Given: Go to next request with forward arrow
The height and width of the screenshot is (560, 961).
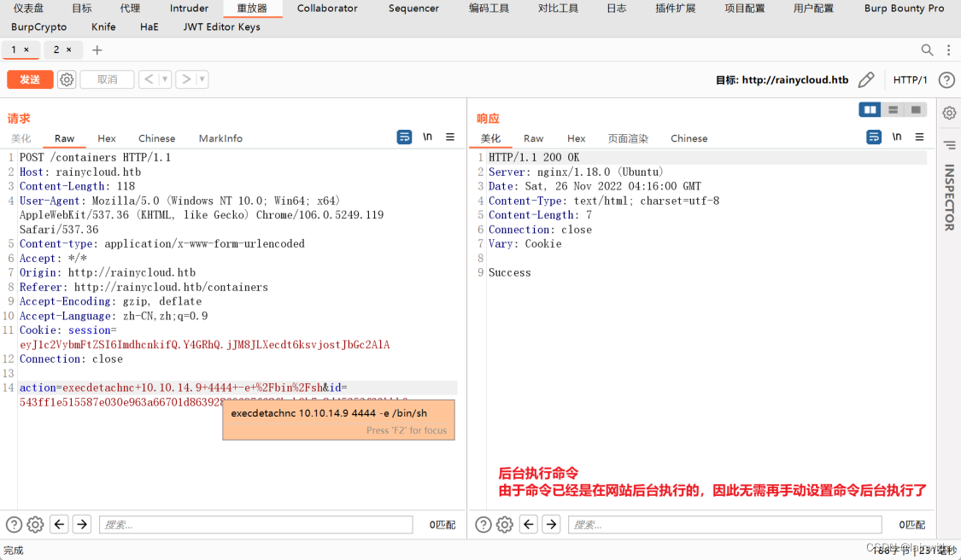Looking at the screenshot, I should 185,79.
